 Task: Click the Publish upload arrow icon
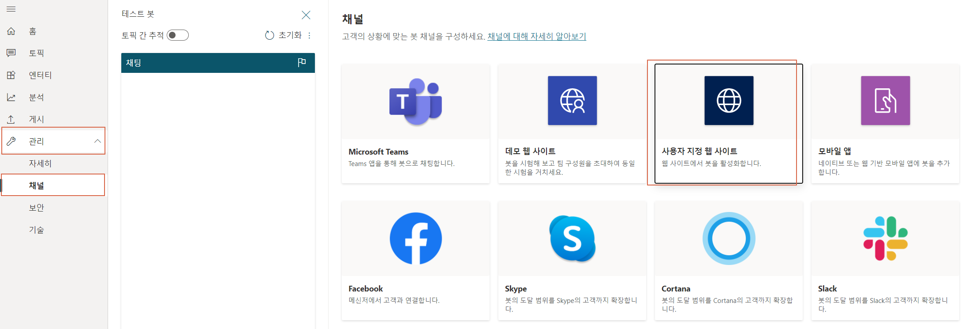tap(11, 119)
